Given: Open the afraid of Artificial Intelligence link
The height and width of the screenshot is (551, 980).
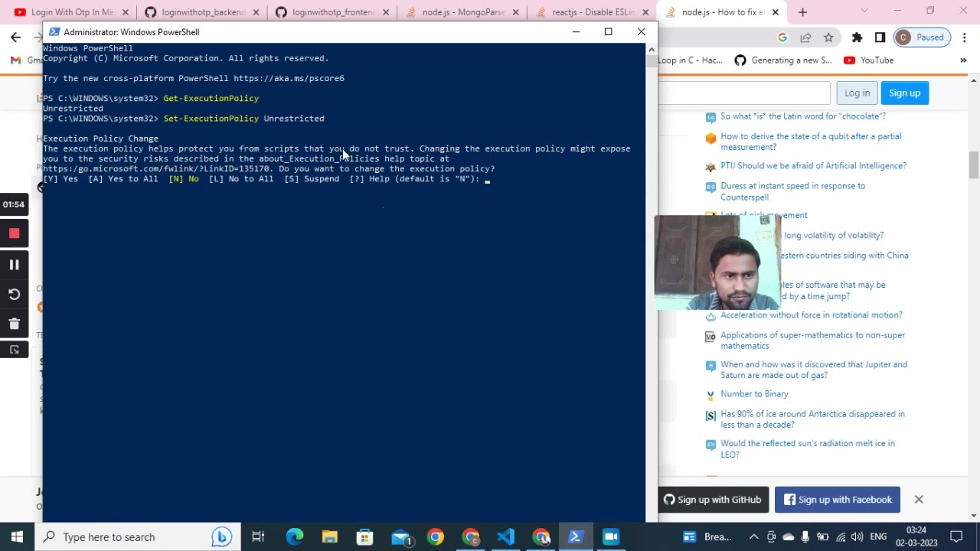Looking at the screenshot, I should point(813,166).
